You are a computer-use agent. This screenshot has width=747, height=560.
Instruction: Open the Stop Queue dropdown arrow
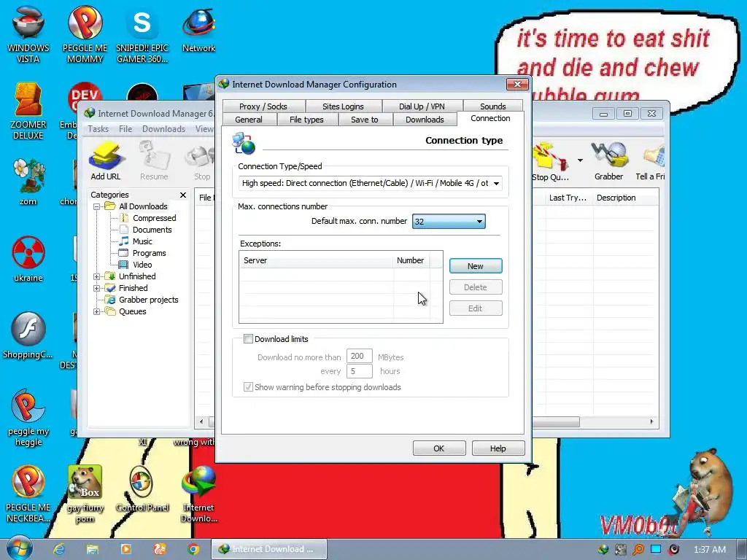(580, 160)
